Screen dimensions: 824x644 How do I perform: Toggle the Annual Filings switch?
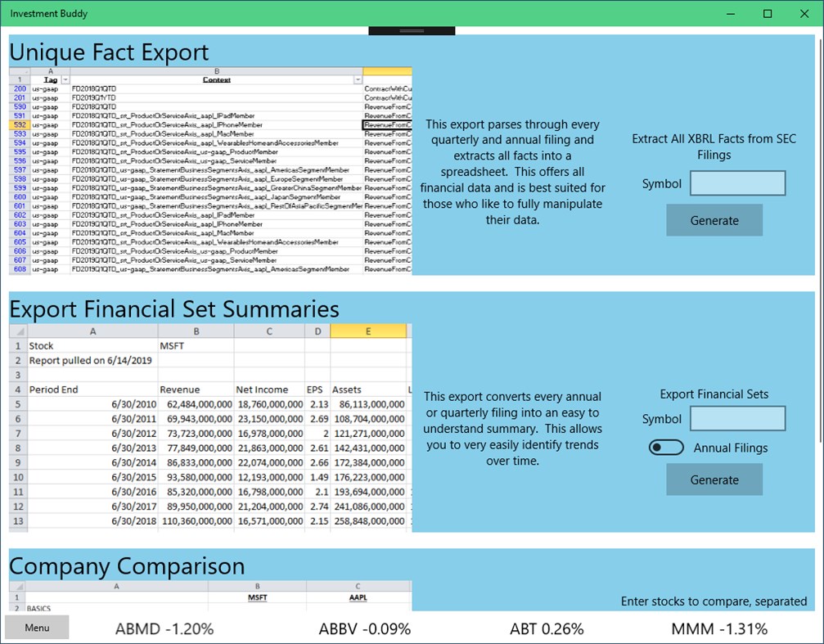(665, 447)
